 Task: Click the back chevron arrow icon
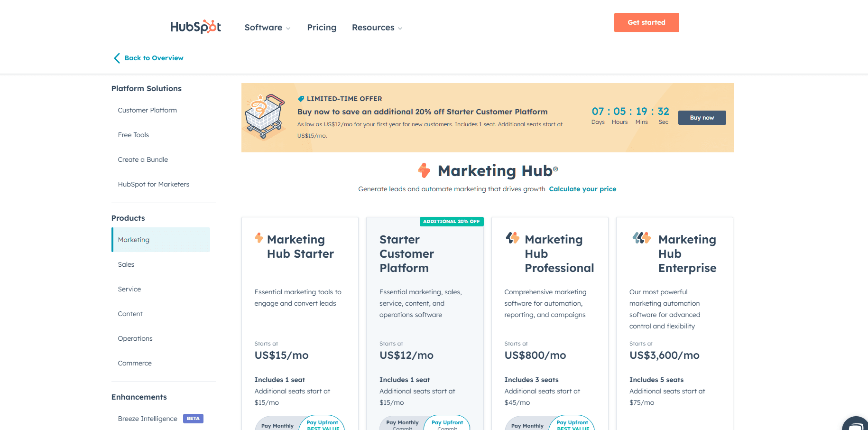[x=117, y=58]
